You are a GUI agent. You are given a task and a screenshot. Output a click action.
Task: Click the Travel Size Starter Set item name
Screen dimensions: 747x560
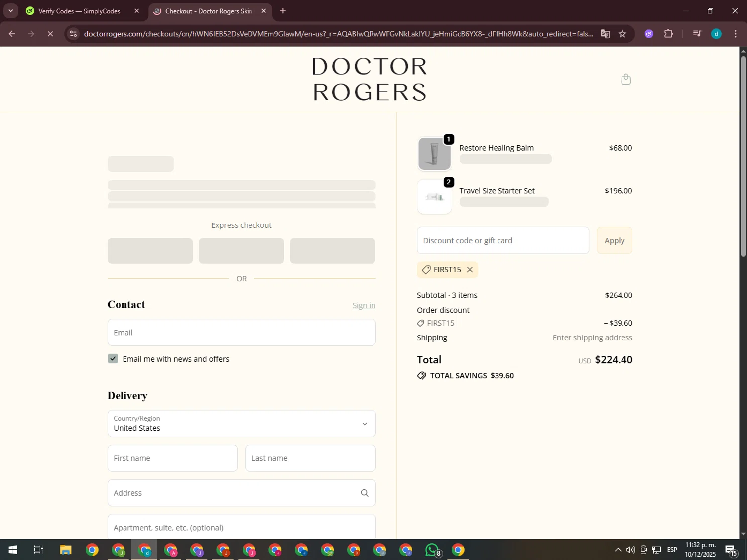tap(497, 191)
